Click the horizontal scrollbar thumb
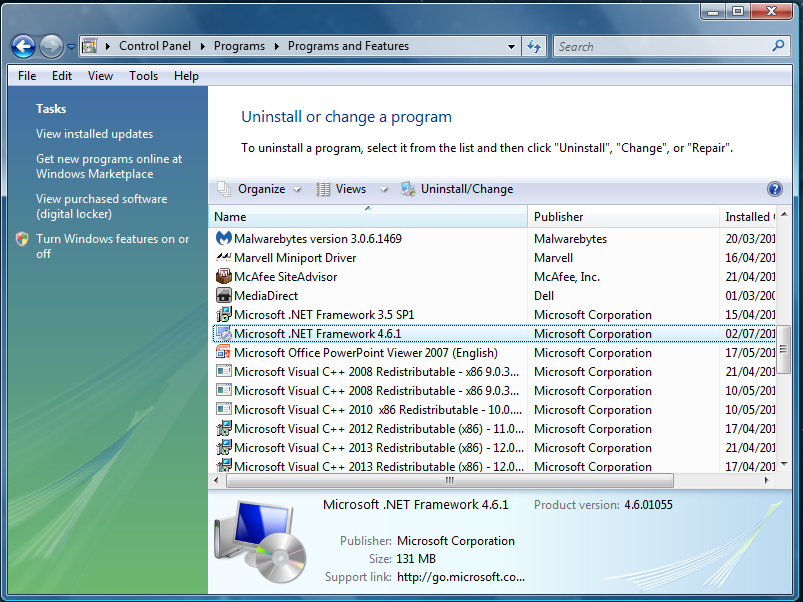Viewport: 803px width, 602px height. 450,480
